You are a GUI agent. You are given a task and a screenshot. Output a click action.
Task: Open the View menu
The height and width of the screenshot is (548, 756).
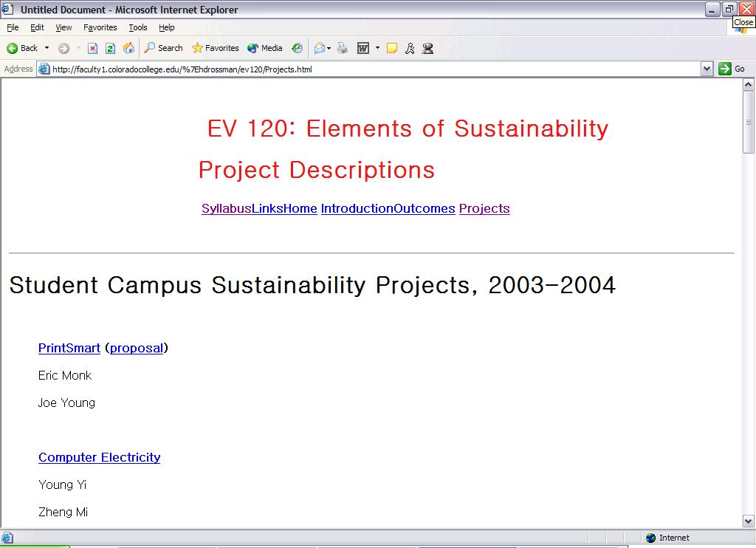click(x=64, y=27)
